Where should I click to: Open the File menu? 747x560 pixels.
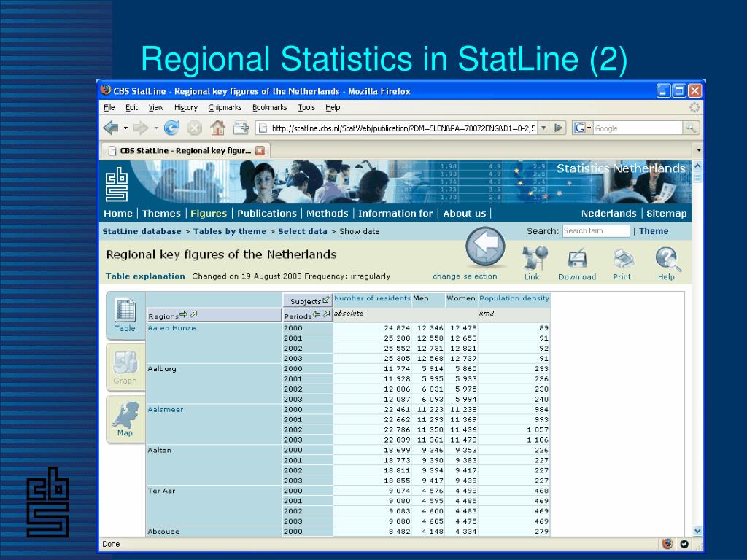(x=109, y=108)
